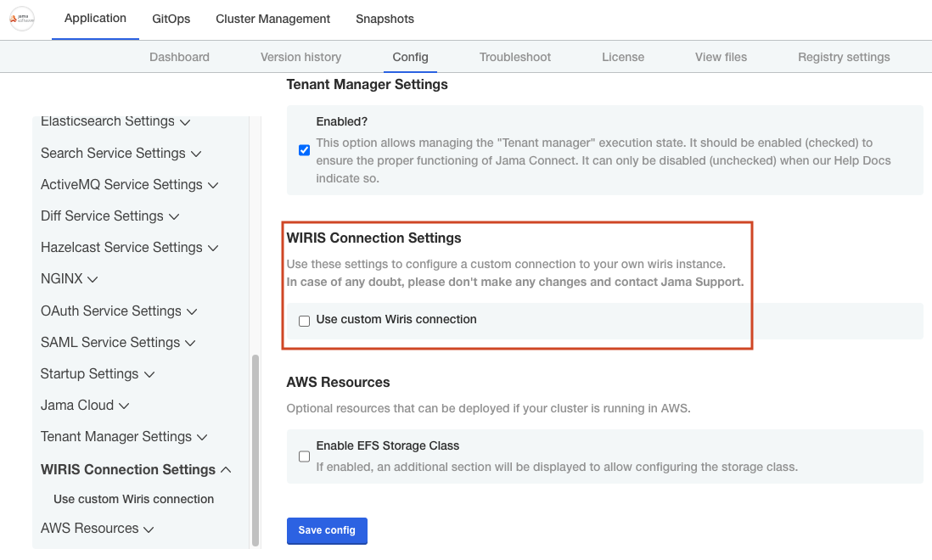Click the AWS Resources main heading
The width and height of the screenshot is (932, 560).
point(338,383)
